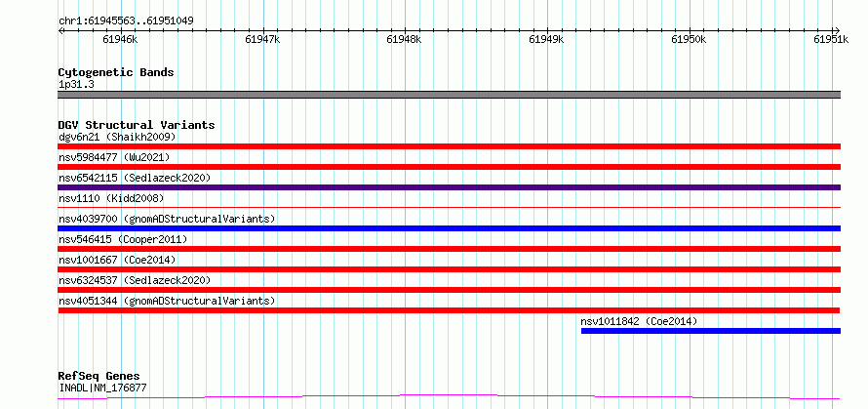868x409 pixels.
Task: Open variant label nsv4051344 (gnomADStructuralVariants)
Action: pyautogui.click(x=167, y=301)
